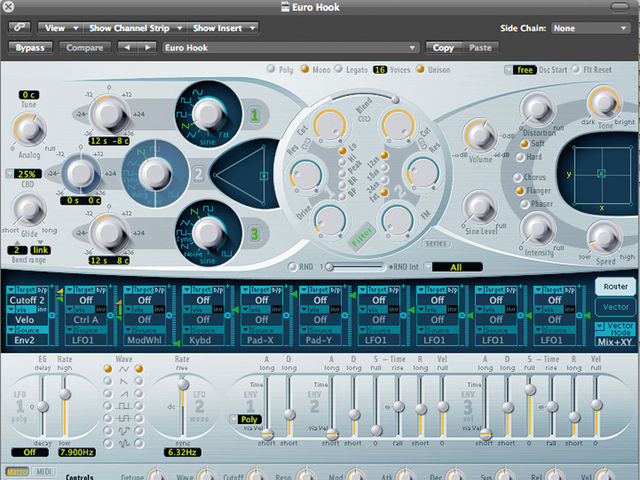640x480 pixels.
Task: Select Soft distortion type
Action: pyautogui.click(x=524, y=144)
